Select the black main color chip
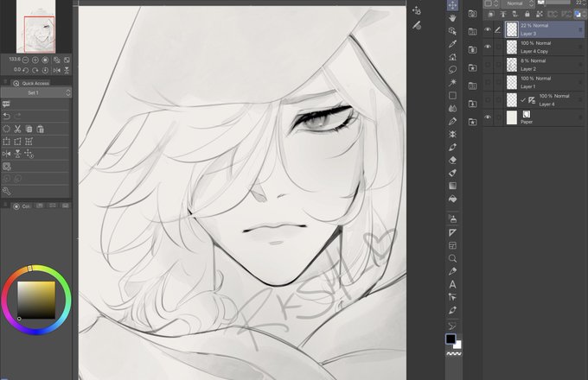The width and height of the screenshot is (588, 380). point(451,339)
